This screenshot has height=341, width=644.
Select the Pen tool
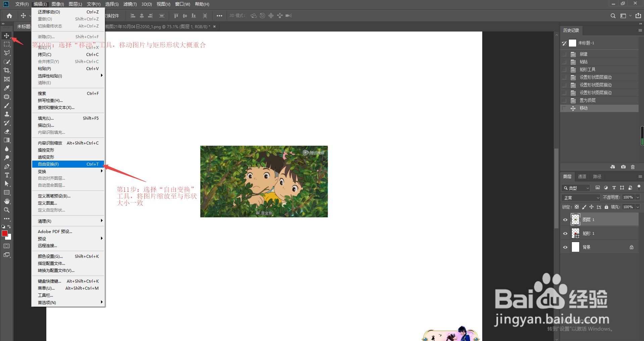tap(7, 167)
